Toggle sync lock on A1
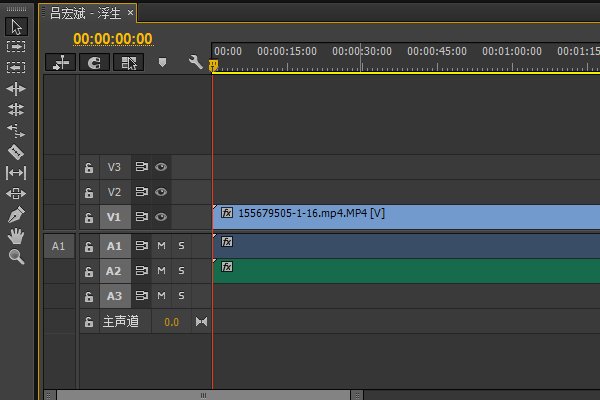 click(x=142, y=246)
